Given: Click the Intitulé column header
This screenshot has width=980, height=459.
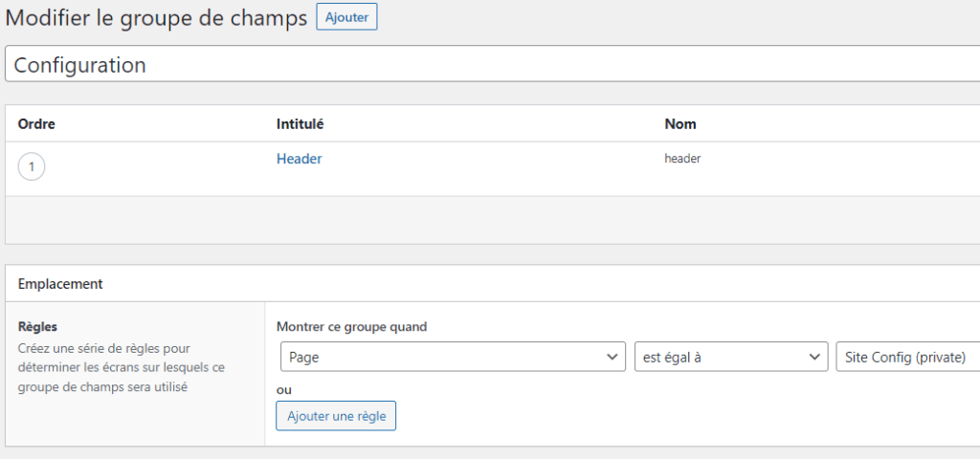Looking at the screenshot, I should pos(300,124).
